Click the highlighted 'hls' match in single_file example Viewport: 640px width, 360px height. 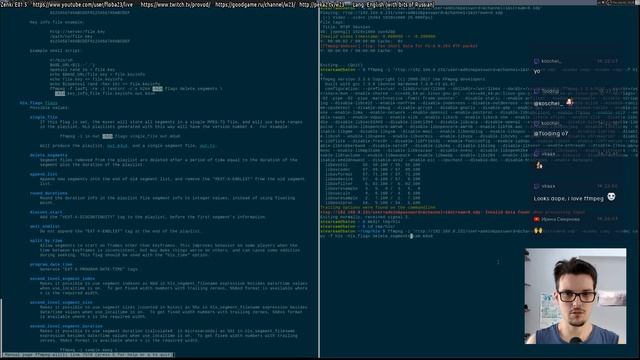107,136
